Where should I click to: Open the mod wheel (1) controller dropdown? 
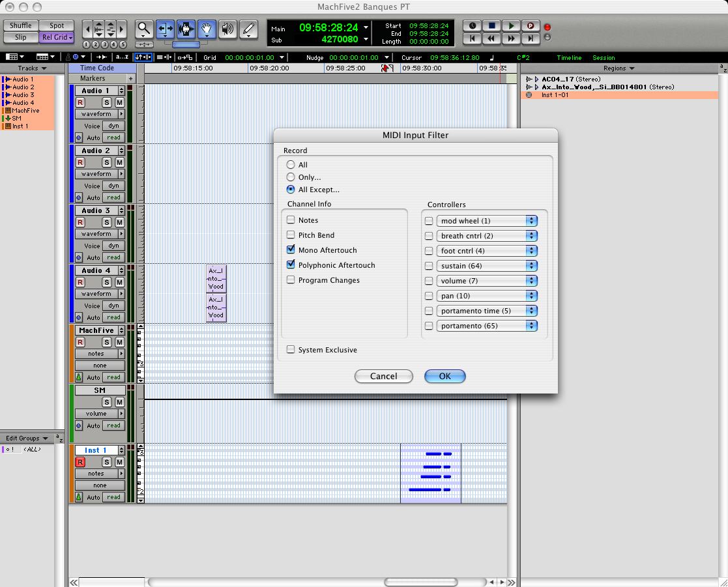(486, 221)
